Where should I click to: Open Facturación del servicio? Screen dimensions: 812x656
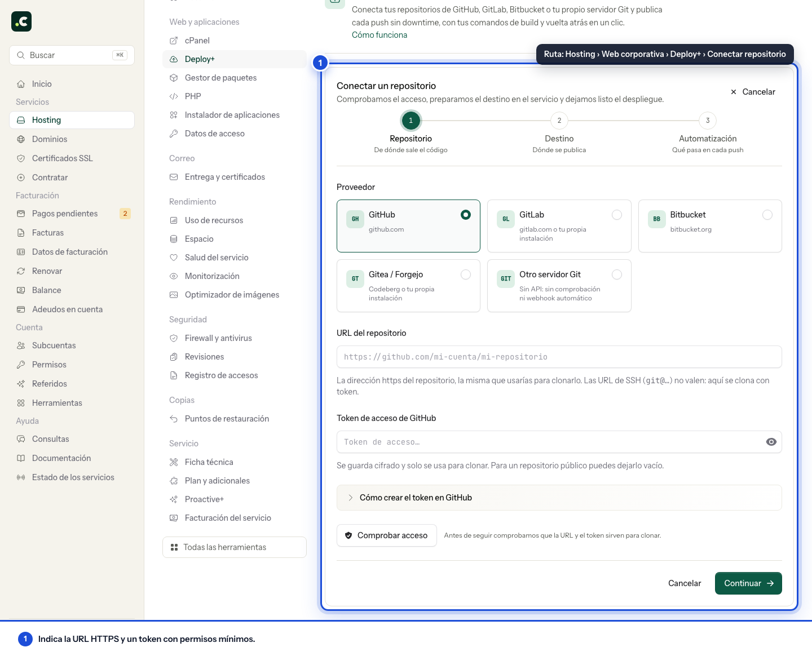[x=235, y=518]
